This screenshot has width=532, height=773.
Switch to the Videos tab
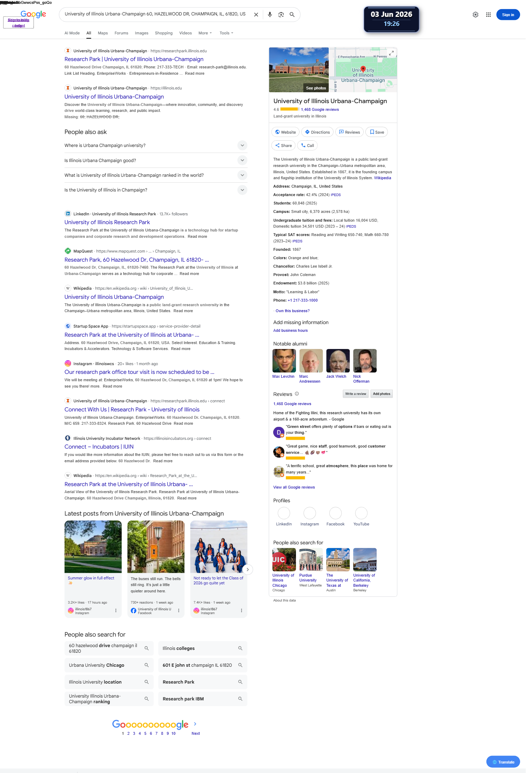pyautogui.click(x=186, y=33)
